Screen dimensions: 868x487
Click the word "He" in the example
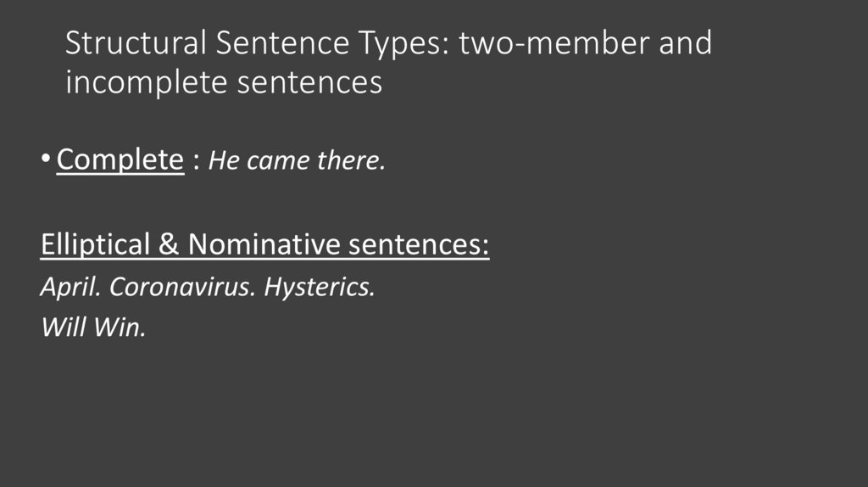tap(220, 161)
